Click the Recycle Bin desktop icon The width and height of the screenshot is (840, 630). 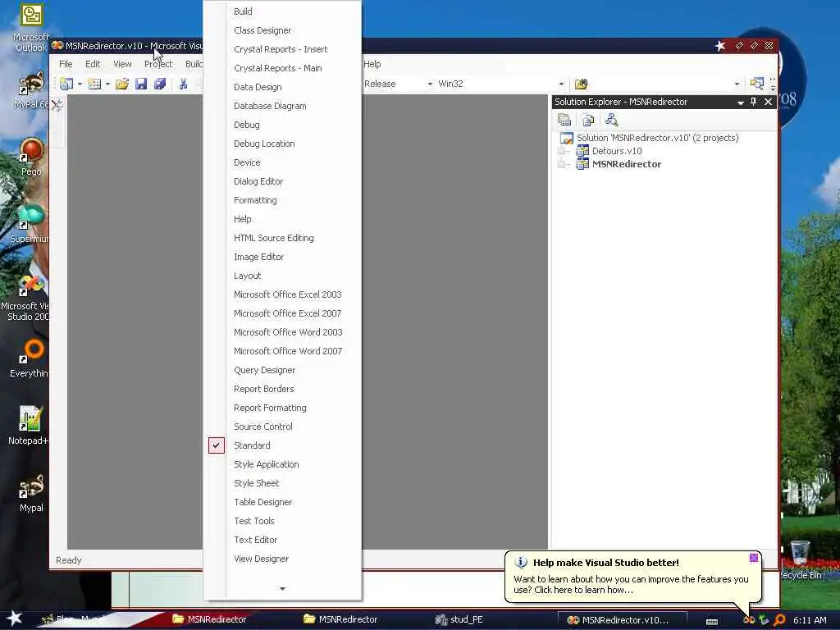(800, 559)
